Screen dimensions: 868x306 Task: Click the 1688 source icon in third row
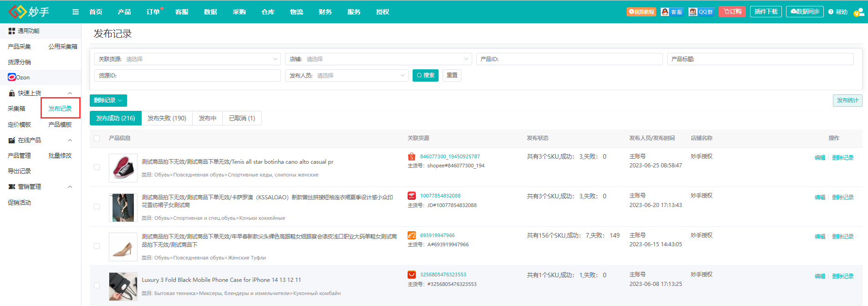click(412, 235)
